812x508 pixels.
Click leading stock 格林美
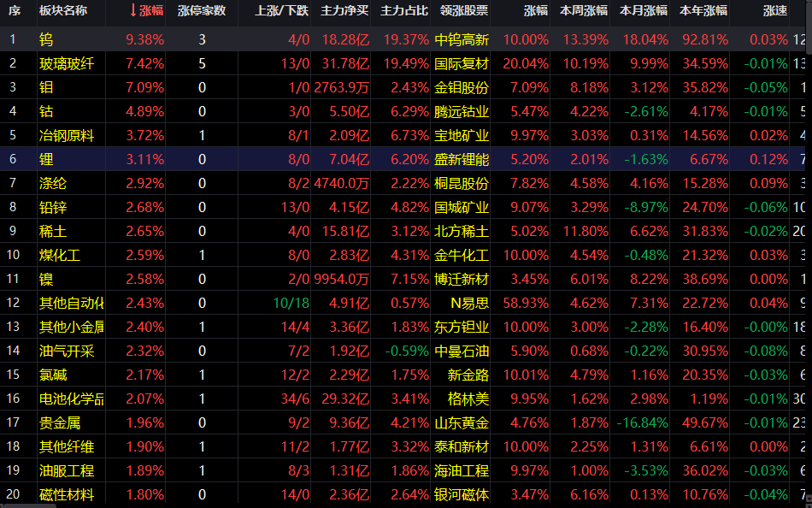(x=468, y=399)
